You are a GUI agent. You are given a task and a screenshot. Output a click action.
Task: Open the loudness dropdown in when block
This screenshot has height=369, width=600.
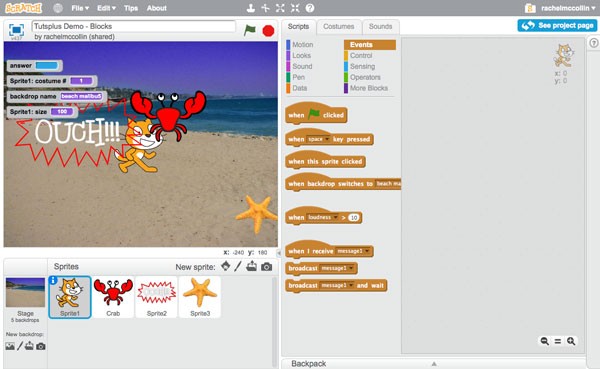coord(323,217)
